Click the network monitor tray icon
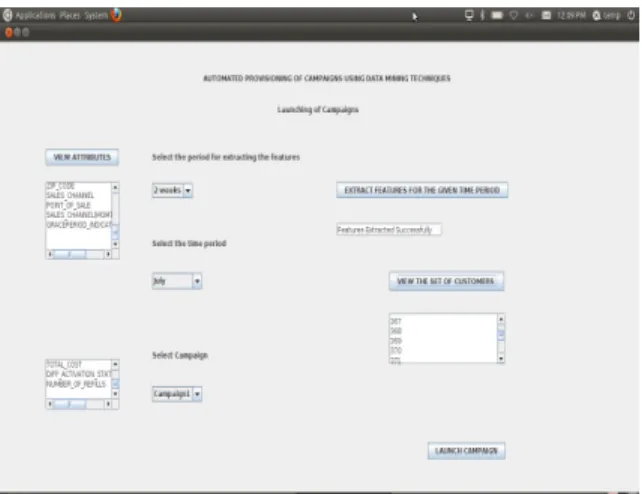 (x=469, y=16)
